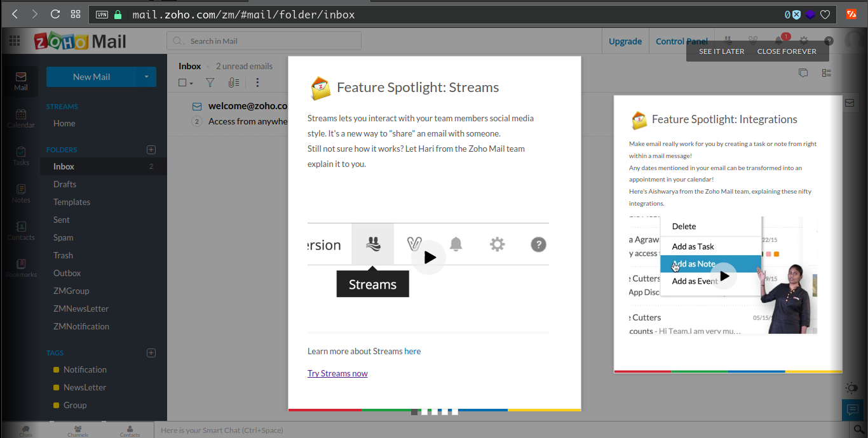Go to first spotlight slide indicator
Image resolution: width=868 pixels, height=438 pixels.
pyautogui.click(x=414, y=412)
